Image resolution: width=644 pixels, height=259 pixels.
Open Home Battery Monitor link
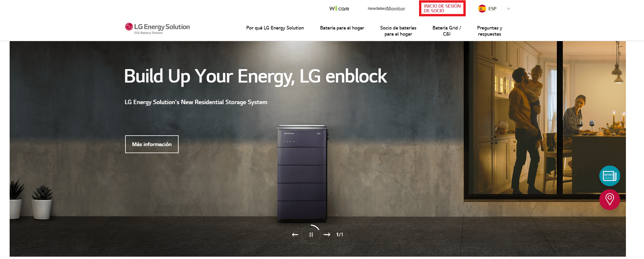click(x=386, y=8)
